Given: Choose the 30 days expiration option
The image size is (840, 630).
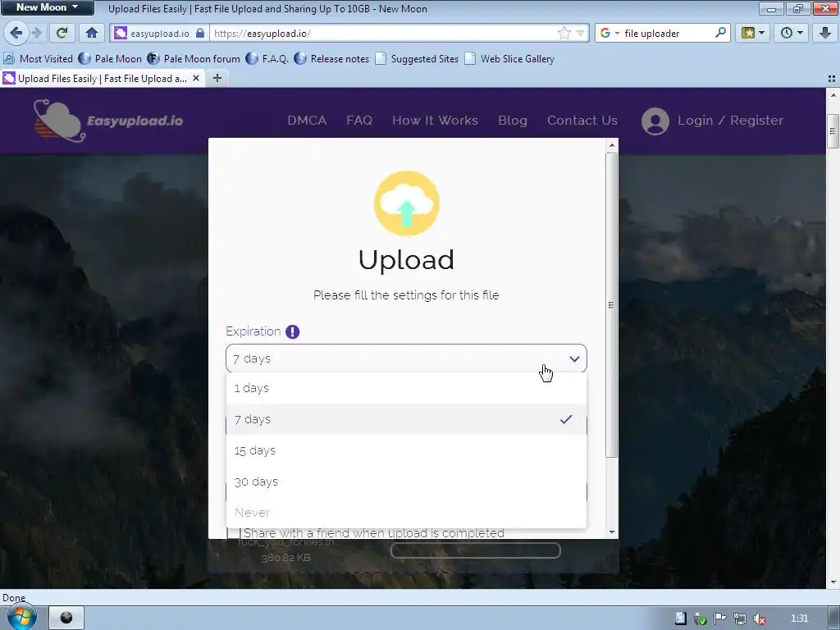Looking at the screenshot, I should (406, 481).
